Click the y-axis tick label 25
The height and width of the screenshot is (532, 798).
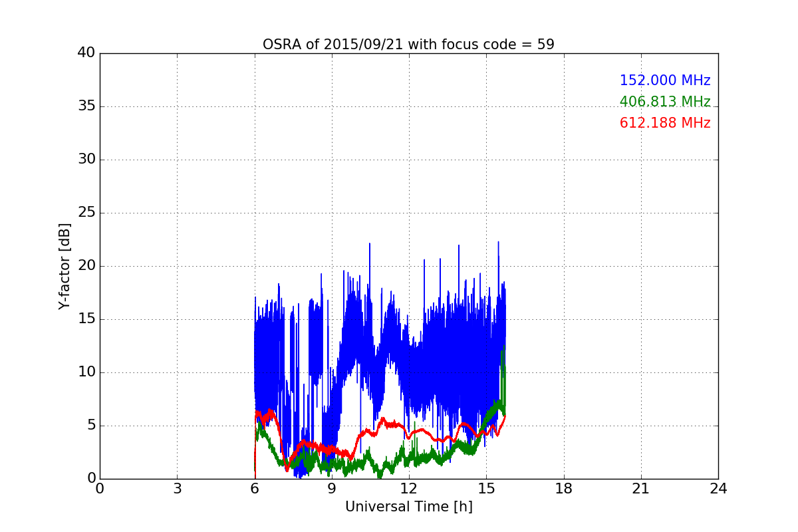click(x=86, y=213)
